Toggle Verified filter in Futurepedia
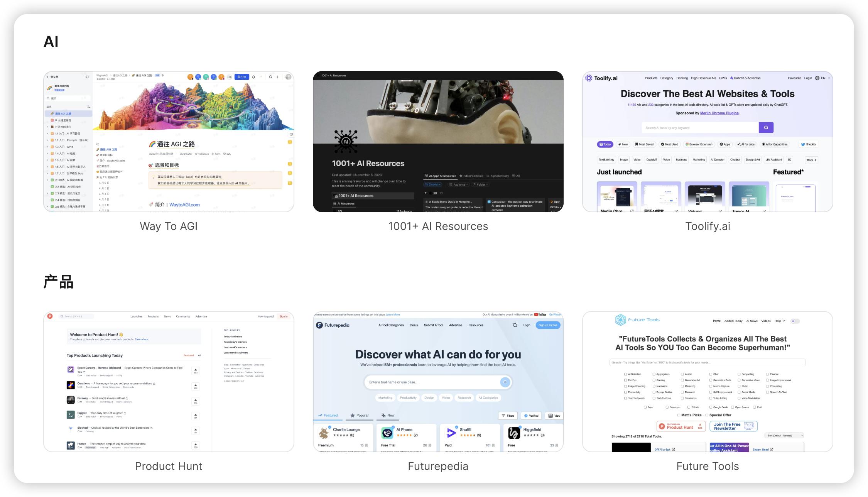This screenshot has height=497, width=868. tap(531, 416)
